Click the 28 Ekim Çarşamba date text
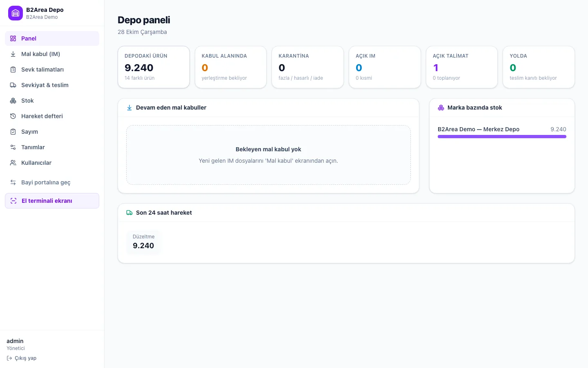The height and width of the screenshot is (368, 588). click(142, 32)
